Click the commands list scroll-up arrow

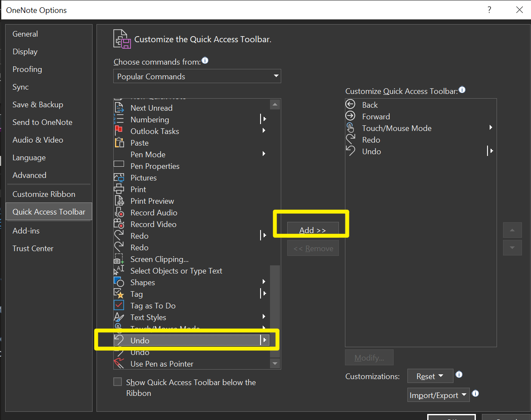(275, 104)
